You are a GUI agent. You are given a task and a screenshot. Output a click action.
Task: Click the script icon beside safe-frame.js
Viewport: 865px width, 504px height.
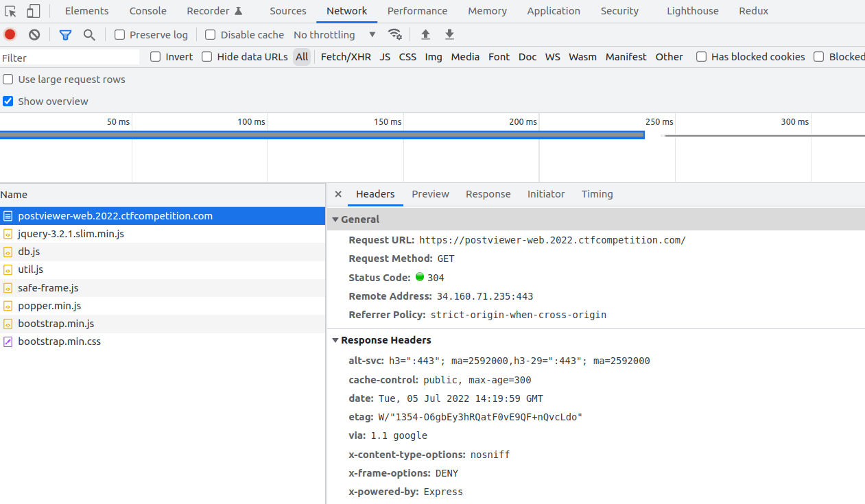[8, 288]
